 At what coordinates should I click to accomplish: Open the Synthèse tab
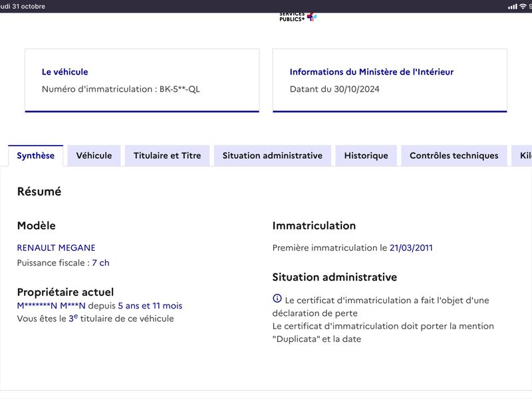[x=36, y=156]
